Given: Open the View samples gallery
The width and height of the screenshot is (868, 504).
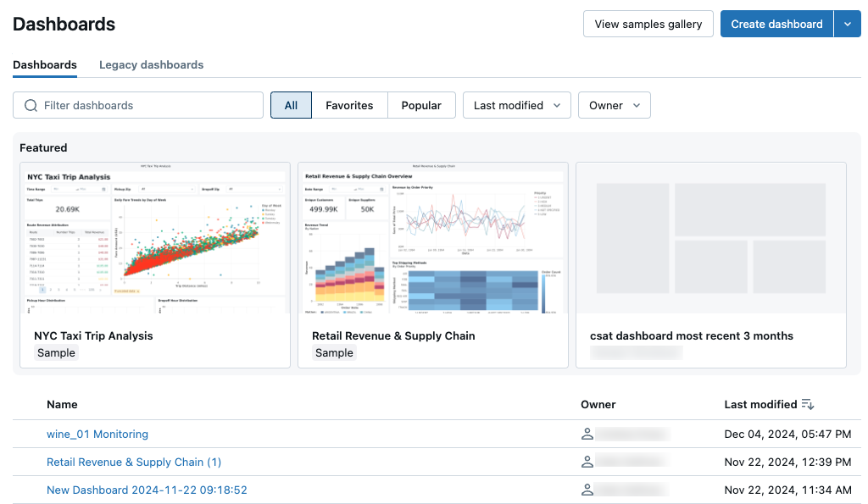Looking at the screenshot, I should coord(648,25).
